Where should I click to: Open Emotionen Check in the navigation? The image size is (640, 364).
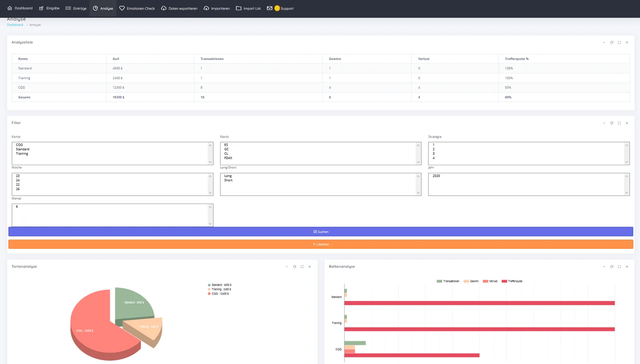[x=137, y=8]
